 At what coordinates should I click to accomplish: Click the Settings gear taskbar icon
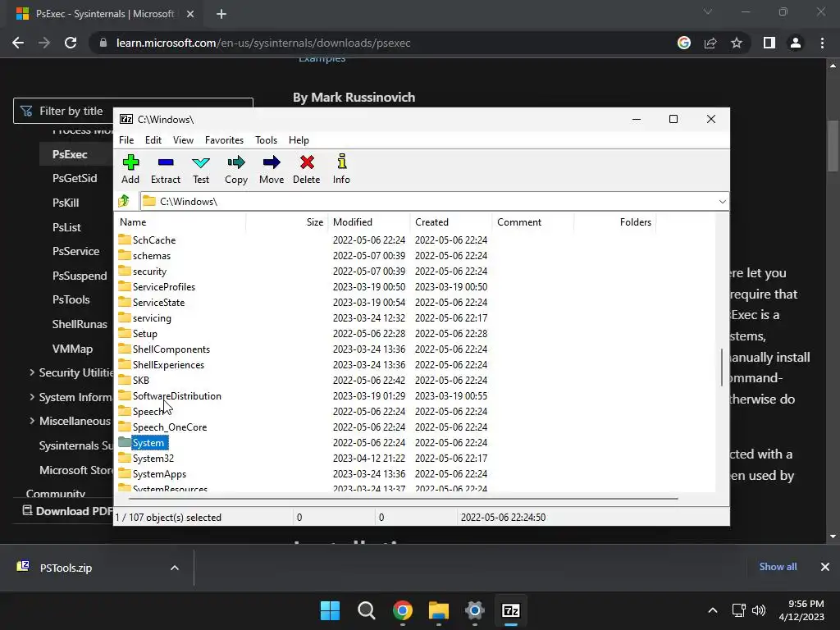(475, 610)
